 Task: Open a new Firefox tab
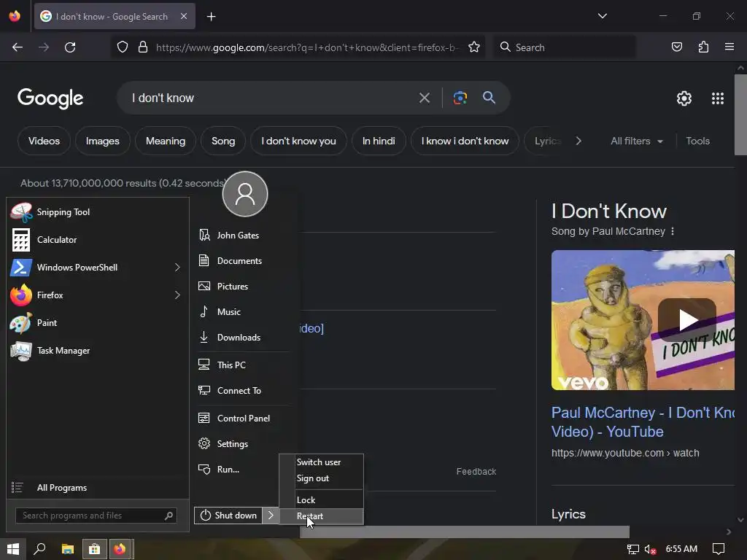[211, 17]
